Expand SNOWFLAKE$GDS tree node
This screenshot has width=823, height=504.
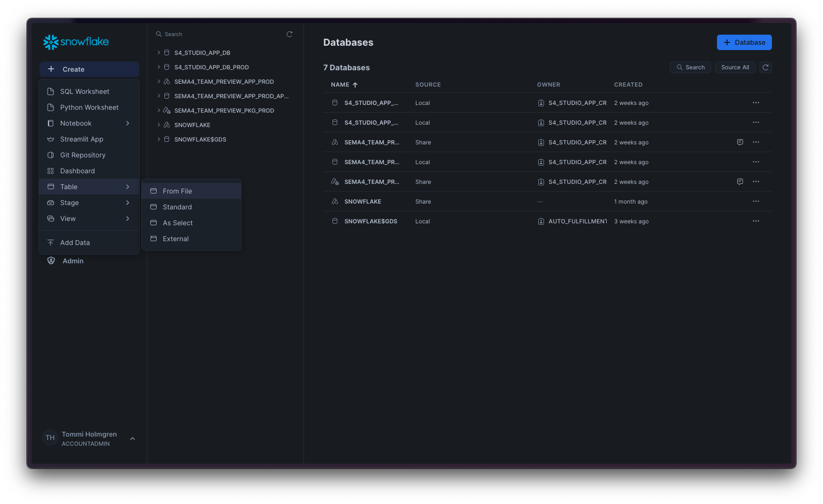[x=159, y=139]
